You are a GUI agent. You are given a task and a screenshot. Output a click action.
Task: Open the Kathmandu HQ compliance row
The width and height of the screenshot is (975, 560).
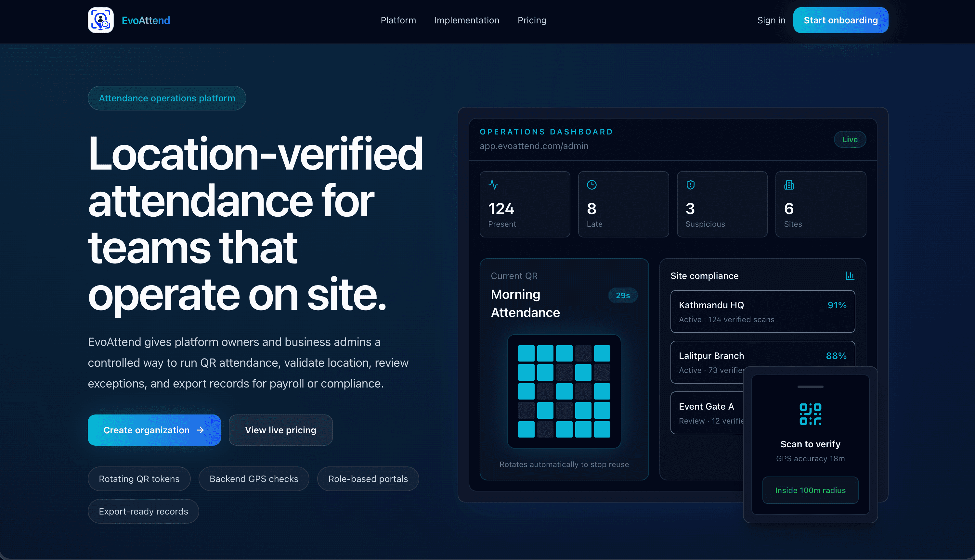pyautogui.click(x=762, y=312)
